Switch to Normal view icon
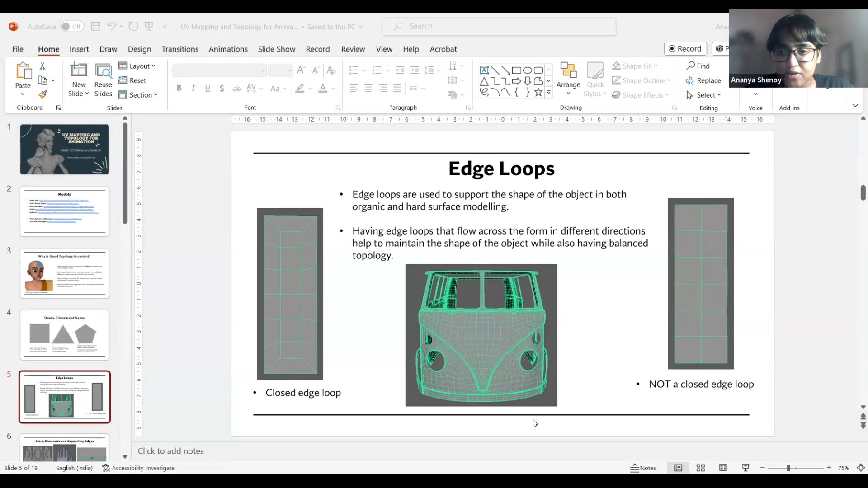Image resolution: width=868 pixels, height=488 pixels. tap(678, 468)
